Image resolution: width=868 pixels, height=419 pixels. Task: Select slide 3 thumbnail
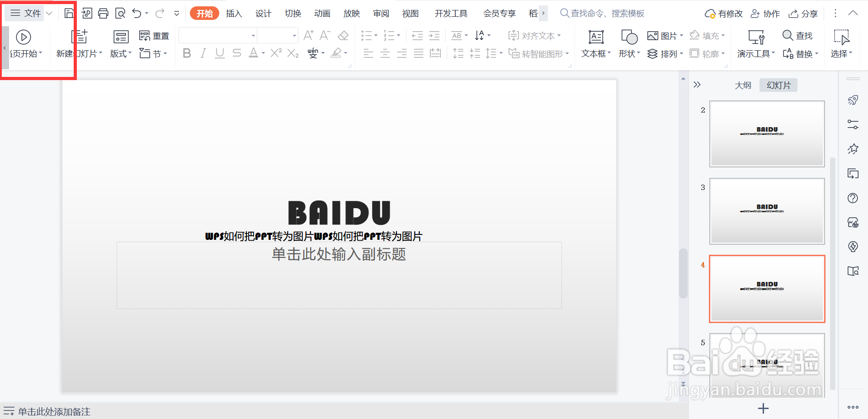767,211
